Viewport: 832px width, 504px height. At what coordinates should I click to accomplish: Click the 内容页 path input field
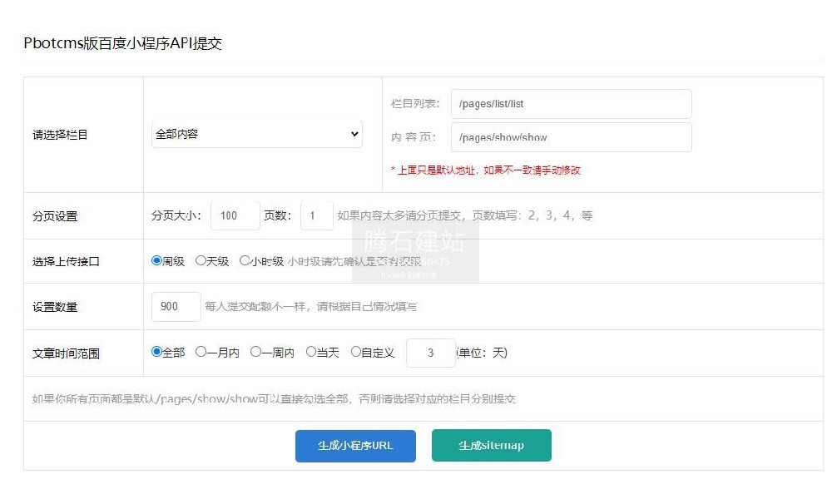(x=571, y=137)
